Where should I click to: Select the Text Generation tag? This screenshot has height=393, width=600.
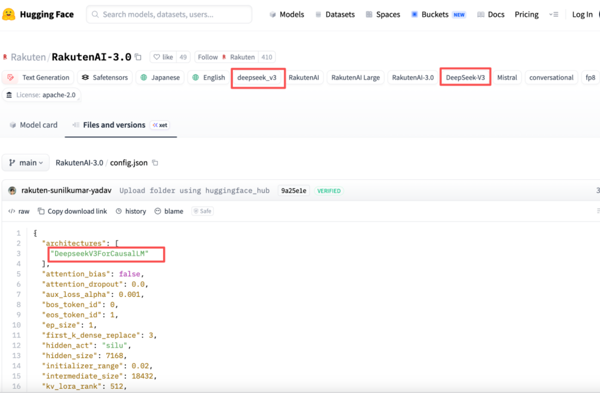[x=38, y=77]
